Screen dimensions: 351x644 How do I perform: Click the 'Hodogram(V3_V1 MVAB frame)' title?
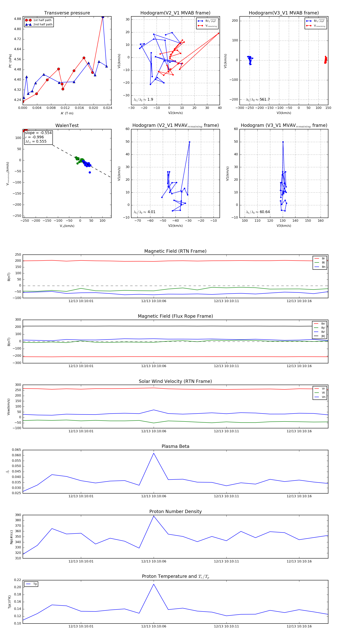(284, 13)
